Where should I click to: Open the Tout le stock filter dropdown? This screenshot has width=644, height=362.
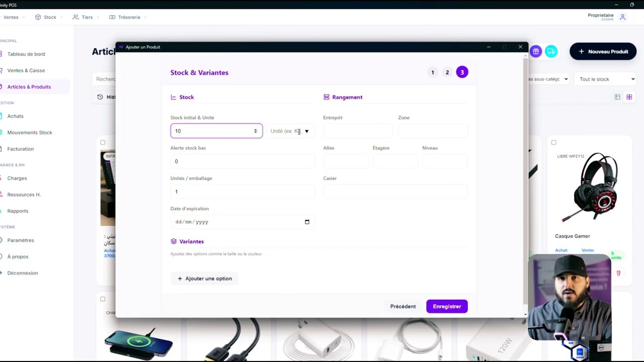tap(606, 79)
